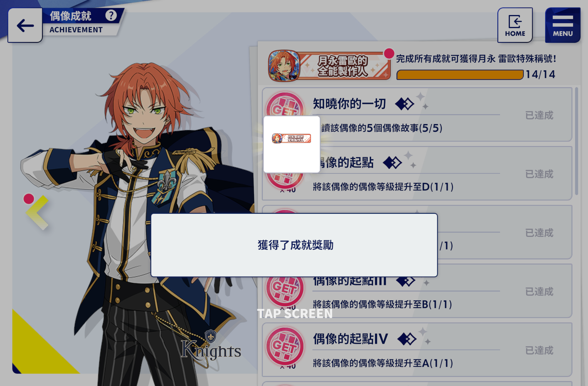Click the 偶像成就 ACHIEVEMENT header label
The image size is (588, 386).
[76, 23]
